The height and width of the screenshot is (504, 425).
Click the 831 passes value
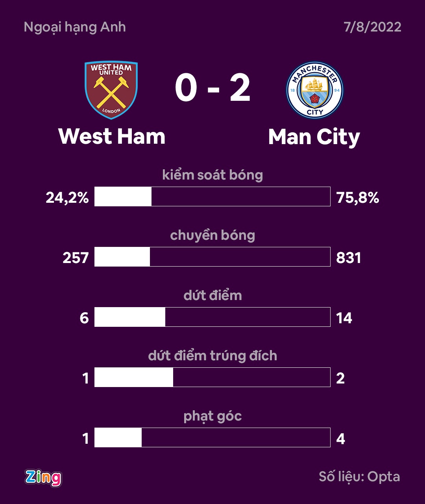pos(349,258)
